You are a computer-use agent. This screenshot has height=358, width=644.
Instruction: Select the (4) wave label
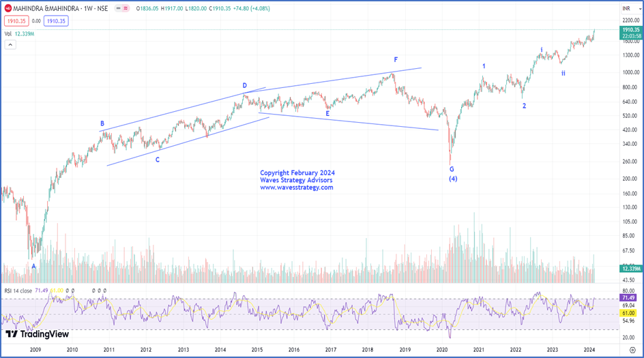click(453, 179)
